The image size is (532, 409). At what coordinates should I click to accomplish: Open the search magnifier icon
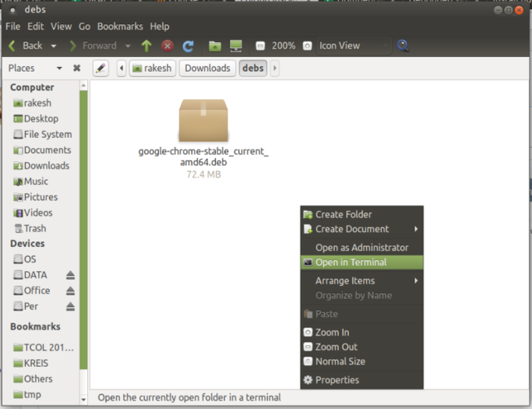403,46
